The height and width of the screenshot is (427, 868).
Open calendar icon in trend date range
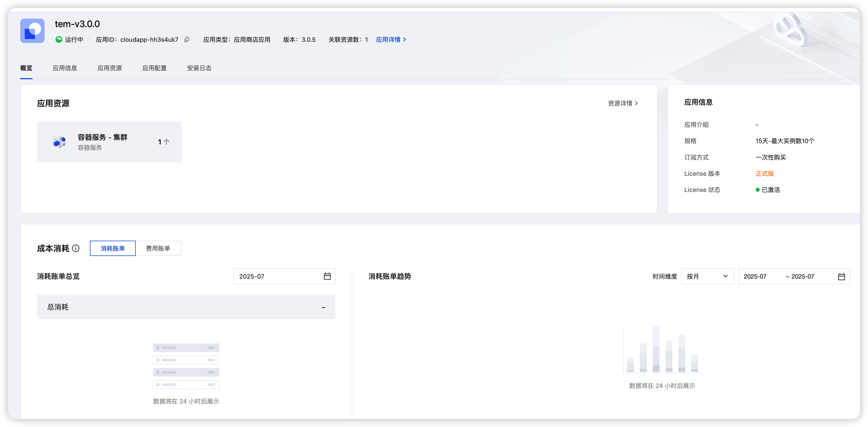tap(841, 277)
